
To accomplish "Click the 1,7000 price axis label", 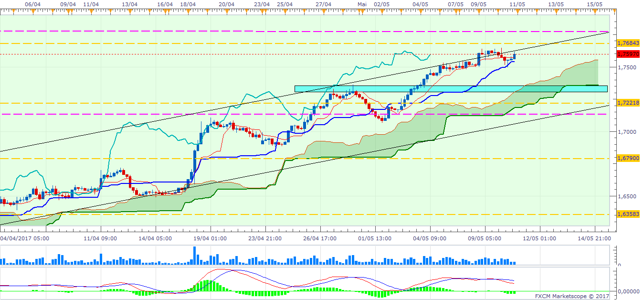I will [x=626, y=132].
